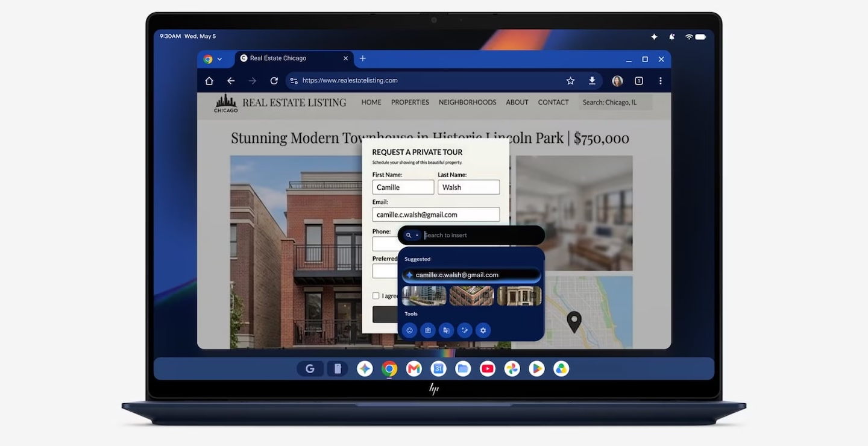This screenshot has height=446, width=868.
Task: Switch to the Real Estate Chicago tab
Action: [294, 59]
